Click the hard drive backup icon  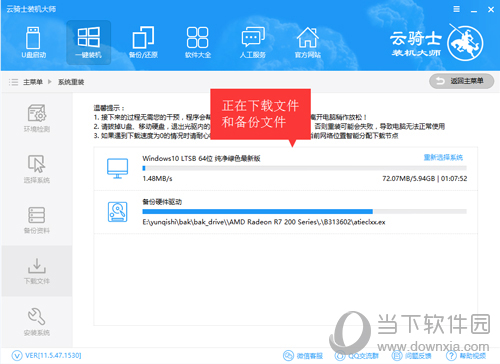point(117,212)
